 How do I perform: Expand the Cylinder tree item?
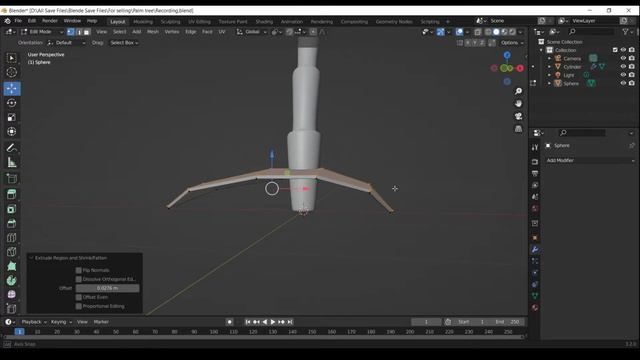pyautogui.click(x=549, y=67)
